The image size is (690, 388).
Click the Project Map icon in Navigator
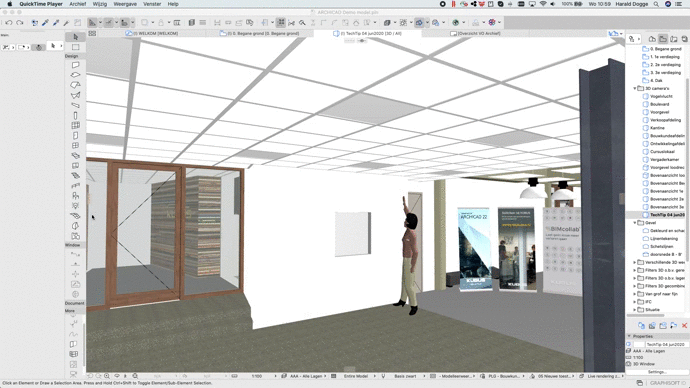point(652,39)
